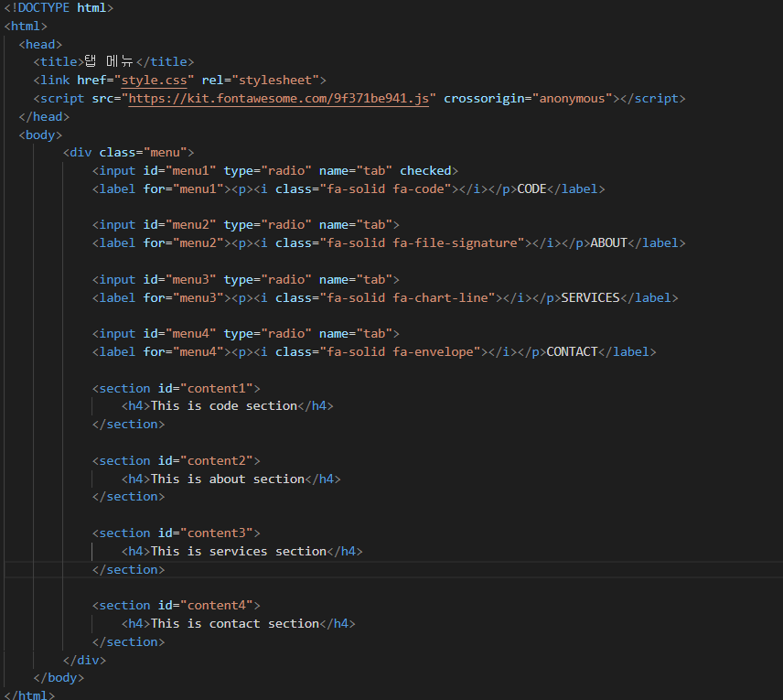783x700 pixels.
Task: Open the style.css href link
Action: click(154, 80)
